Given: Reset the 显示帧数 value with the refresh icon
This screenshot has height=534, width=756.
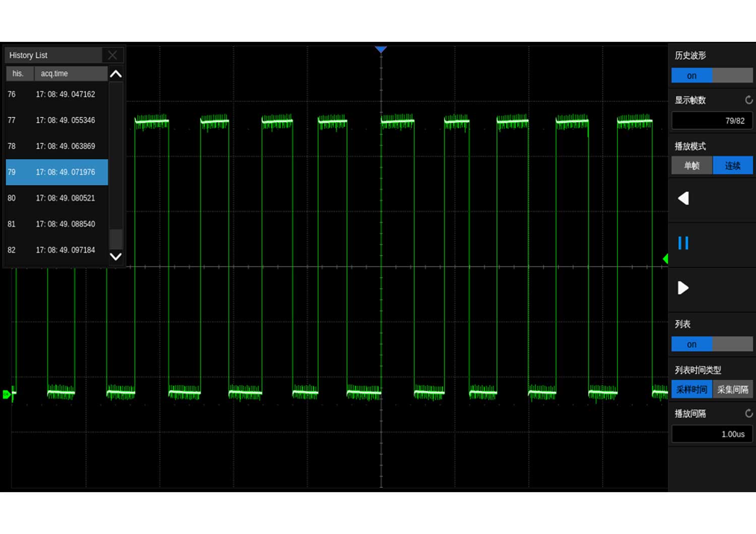Looking at the screenshot, I should click(748, 100).
